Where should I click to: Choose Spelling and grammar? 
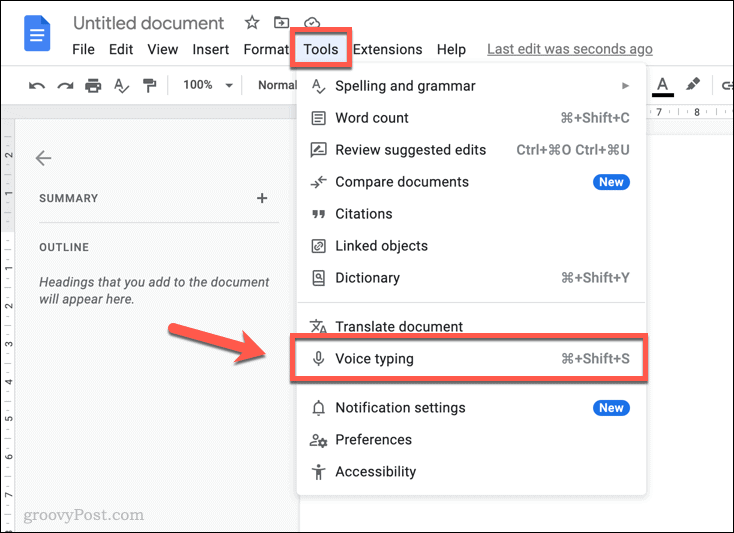(471, 86)
